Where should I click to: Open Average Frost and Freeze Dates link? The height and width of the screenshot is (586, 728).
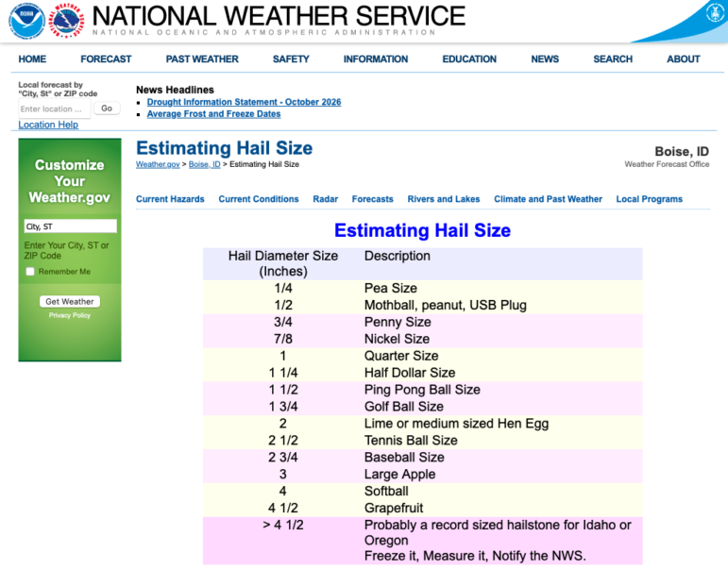(x=213, y=114)
